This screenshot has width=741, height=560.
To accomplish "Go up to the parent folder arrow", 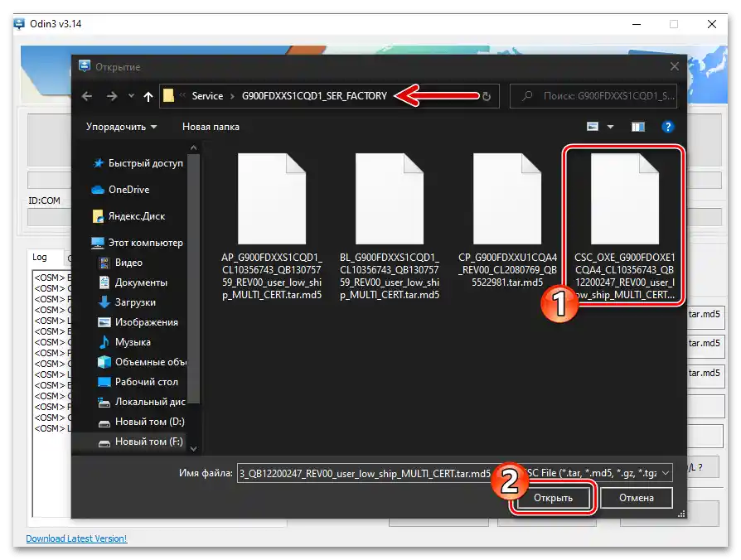I will [148, 96].
